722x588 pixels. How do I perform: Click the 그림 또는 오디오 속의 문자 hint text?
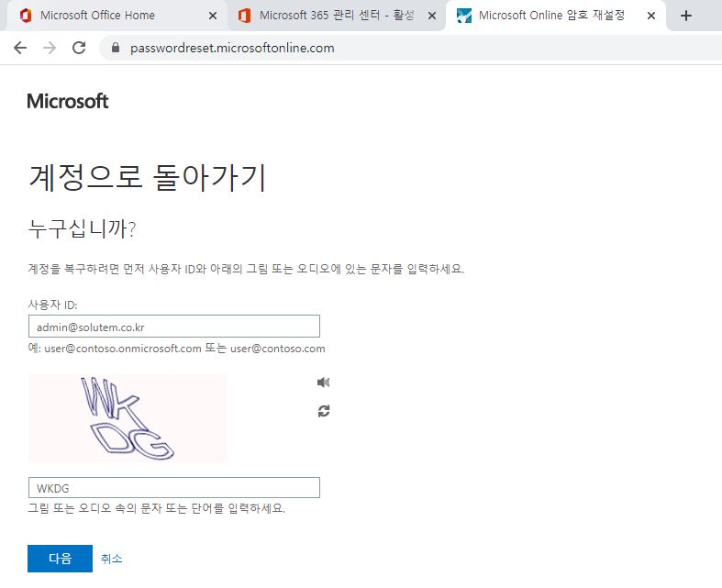coord(157,508)
